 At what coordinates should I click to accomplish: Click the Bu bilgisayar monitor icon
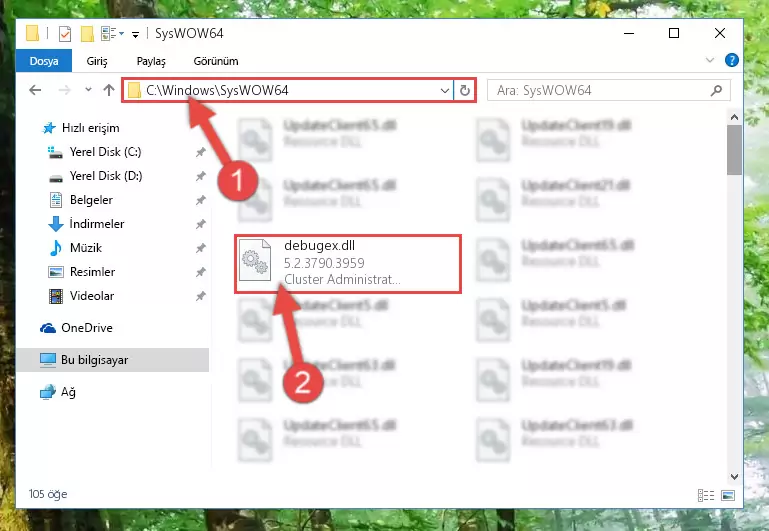pyautogui.click(x=48, y=360)
